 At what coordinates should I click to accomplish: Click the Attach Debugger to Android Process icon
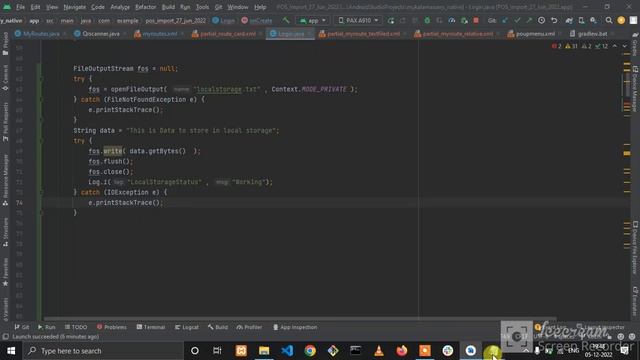[464, 20]
